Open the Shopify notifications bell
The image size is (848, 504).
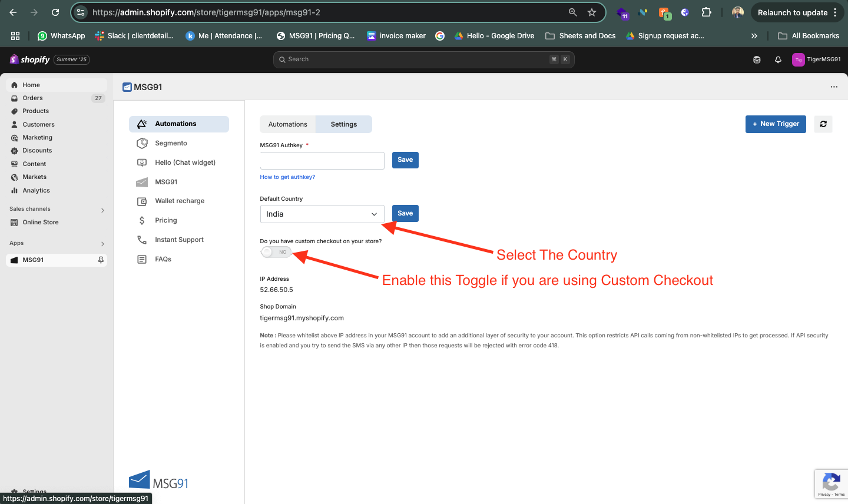click(778, 59)
